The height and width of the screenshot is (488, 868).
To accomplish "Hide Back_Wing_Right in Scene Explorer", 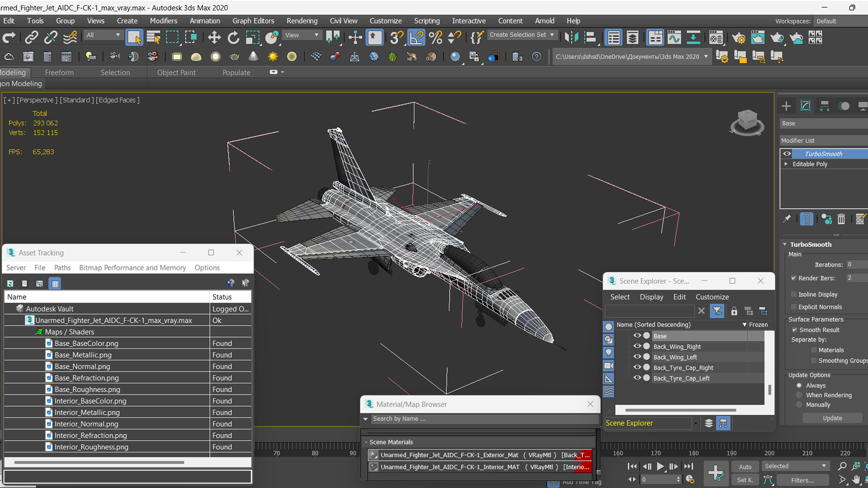I will pos(637,346).
